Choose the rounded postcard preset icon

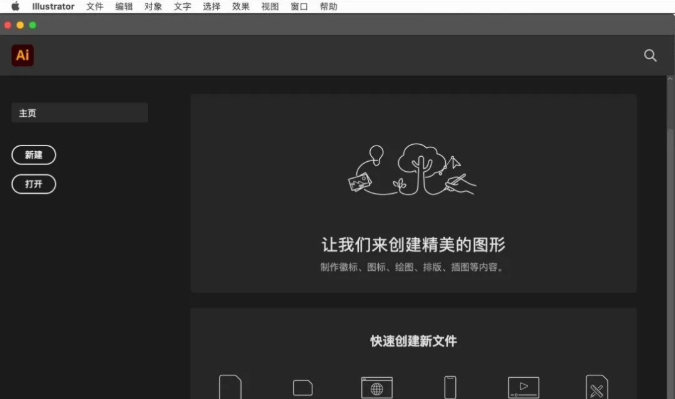[x=303, y=387]
